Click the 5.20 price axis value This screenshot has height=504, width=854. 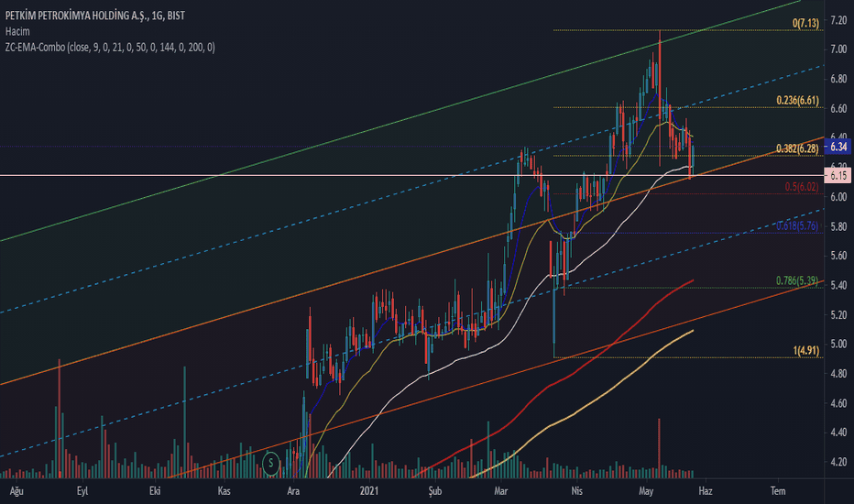(x=838, y=315)
